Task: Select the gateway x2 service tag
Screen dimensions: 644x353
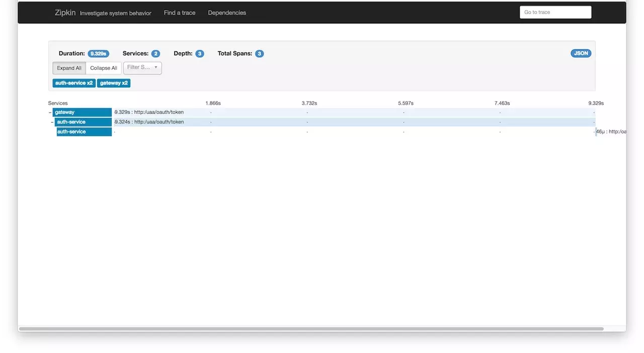Action: pyautogui.click(x=114, y=83)
